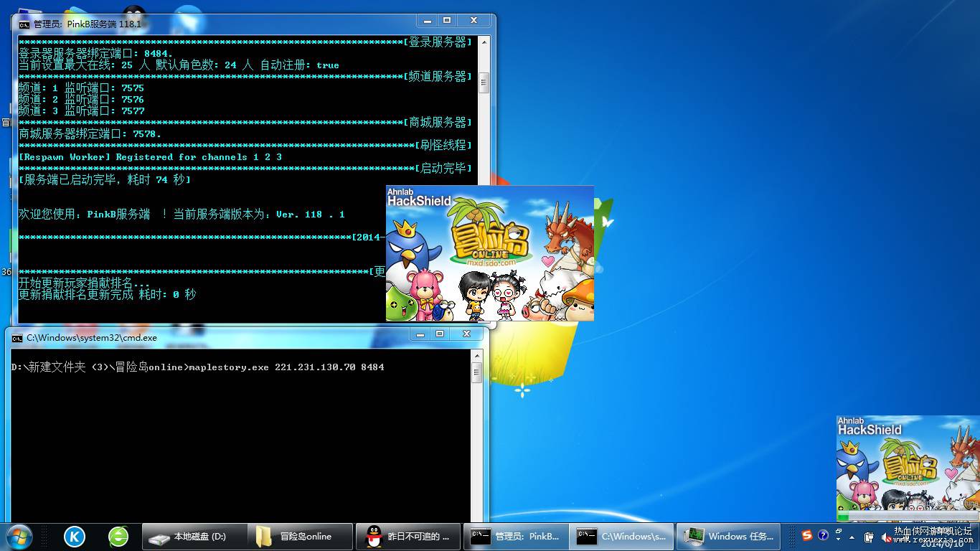
Task: Click the blue help question mark tray icon
Action: point(823,535)
